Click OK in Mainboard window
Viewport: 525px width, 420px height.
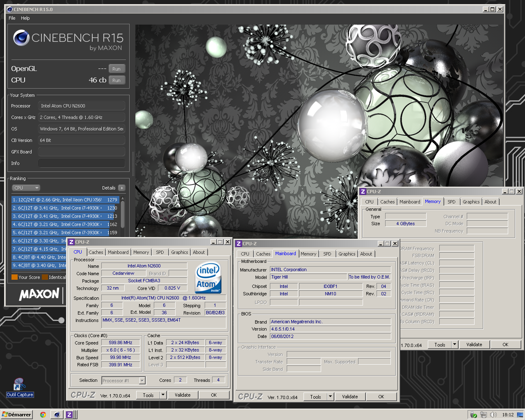(381, 397)
